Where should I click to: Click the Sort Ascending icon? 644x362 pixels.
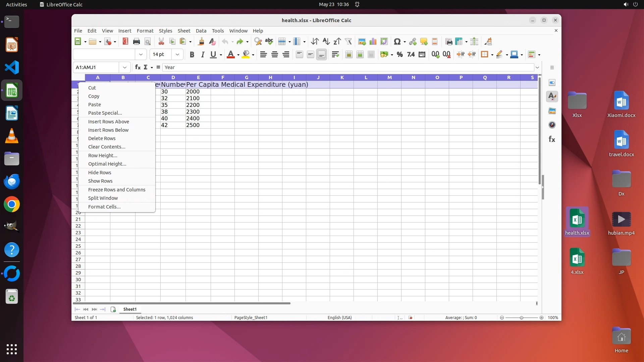click(326, 42)
